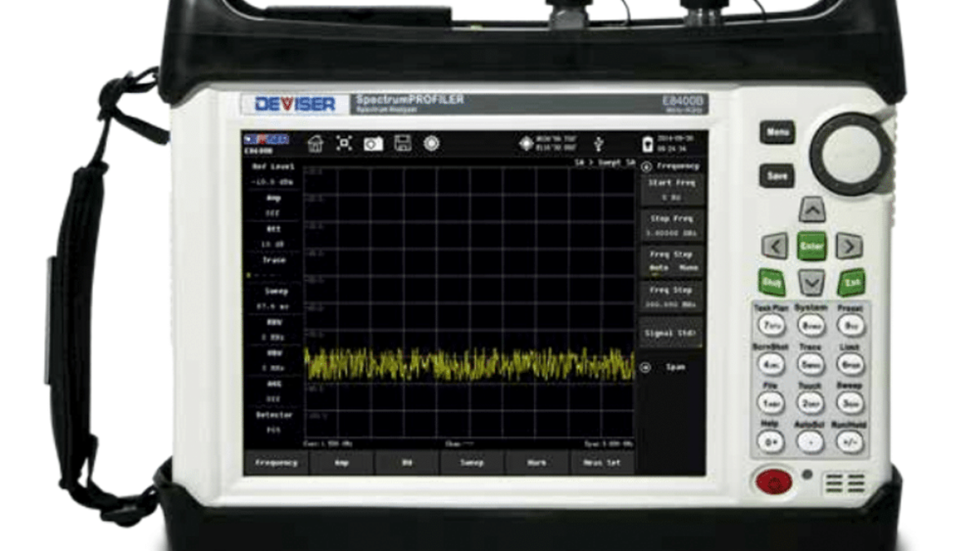Image resolution: width=980 pixels, height=551 pixels.
Task: Click the Save hardware key
Action: (777, 176)
